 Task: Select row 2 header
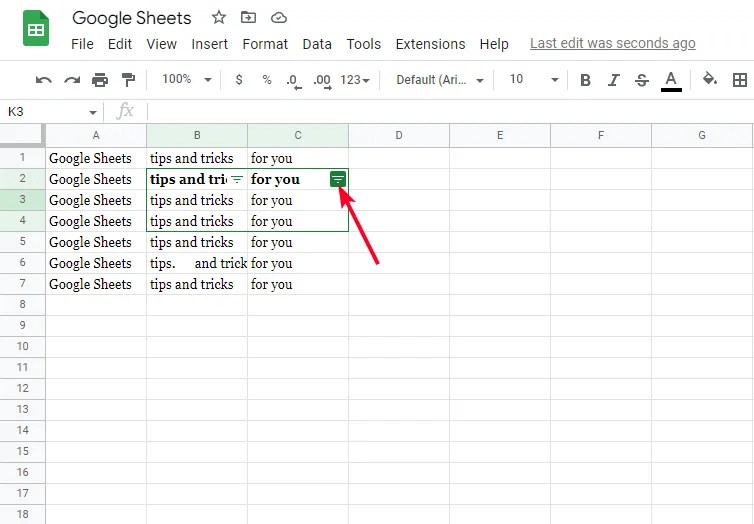point(23,179)
